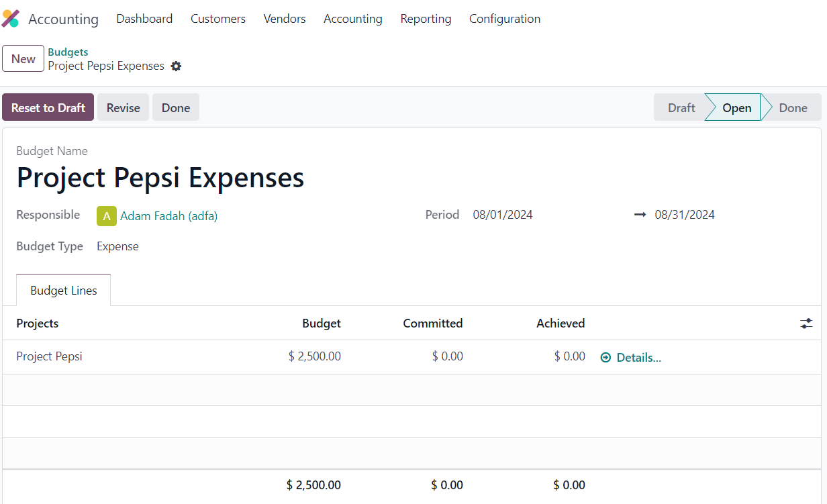Click the Accounting app name title
The width and height of the screenshot is (827, 504).
click(63, 19)
